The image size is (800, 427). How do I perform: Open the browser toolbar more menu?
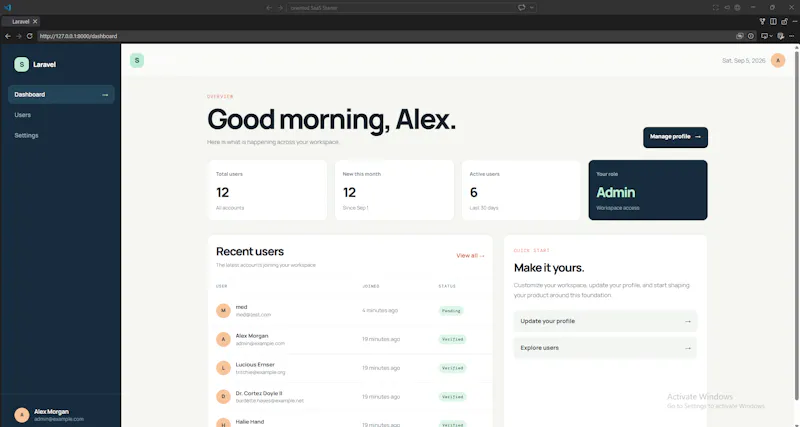(792, 36)
